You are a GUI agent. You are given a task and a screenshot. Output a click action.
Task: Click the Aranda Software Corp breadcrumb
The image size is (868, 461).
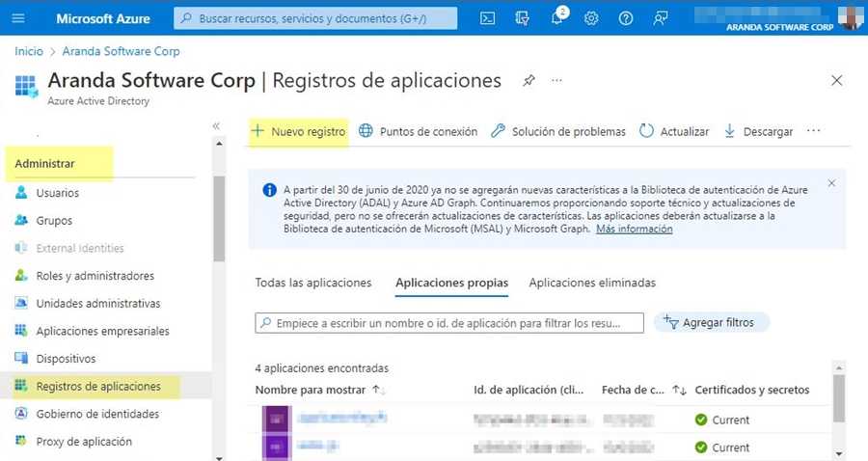coord(121,51)
